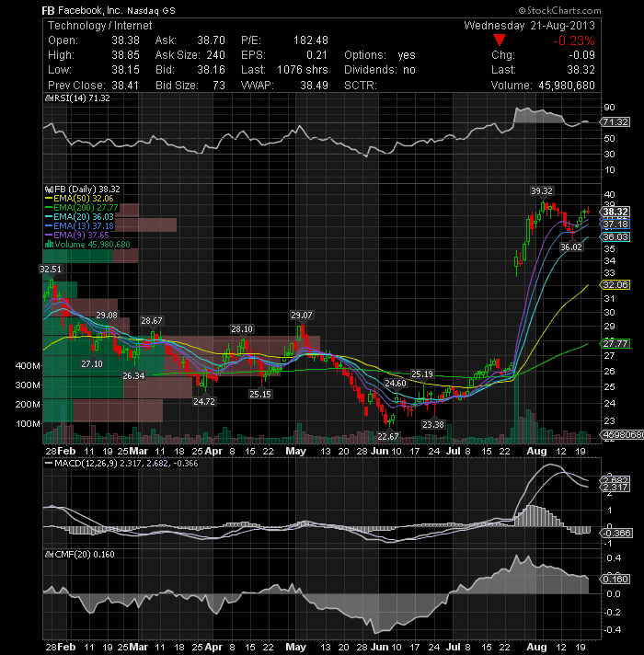
Task: Click the Options yes entry
Action: point(380,55)
